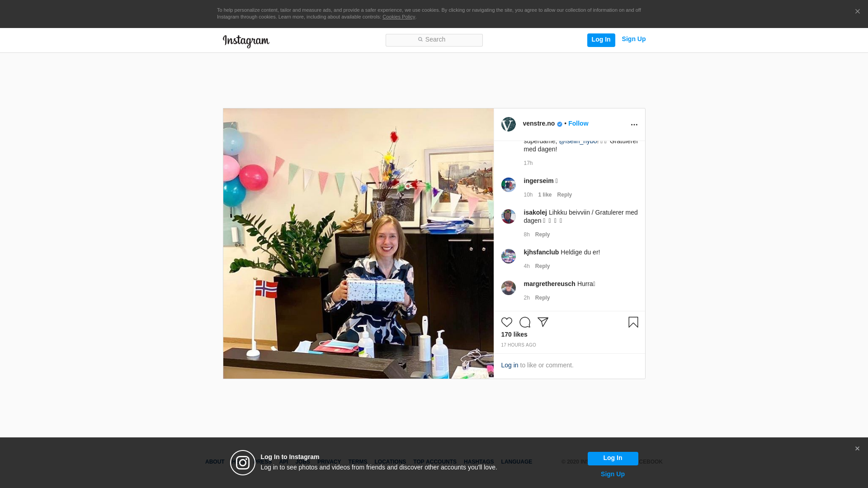Click the search magnifier icon
Image resolution: width=868 pixels, height=488 pixels.
click(420, 40)
